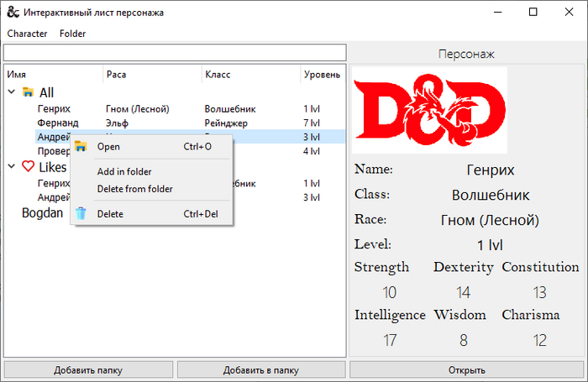Select Андрей in the Likes folder
This screenshot has width=588, height=382.
pyautogui.click(x=54, y=197)
